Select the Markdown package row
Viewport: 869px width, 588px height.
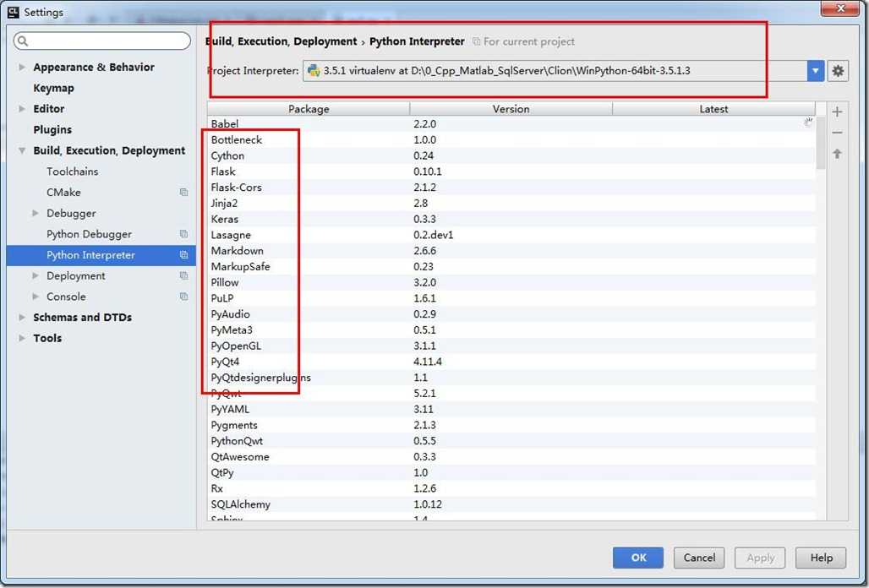pos(511,251)
